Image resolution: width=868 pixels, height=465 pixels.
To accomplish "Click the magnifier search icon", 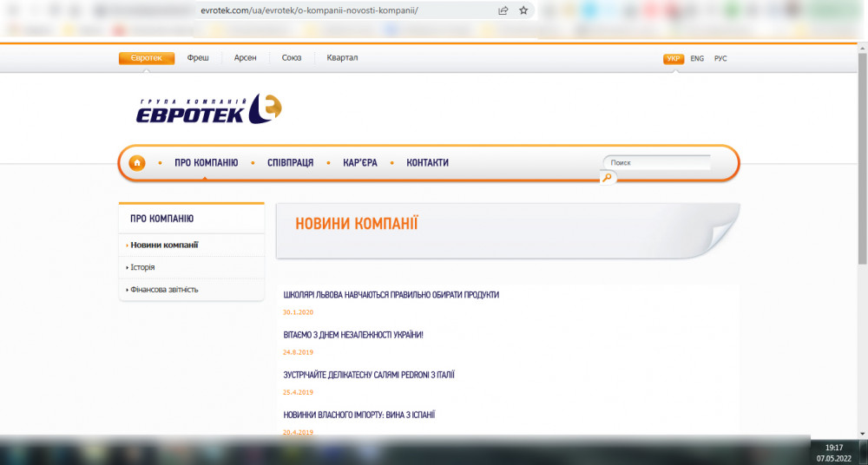I will click(608, 178).
